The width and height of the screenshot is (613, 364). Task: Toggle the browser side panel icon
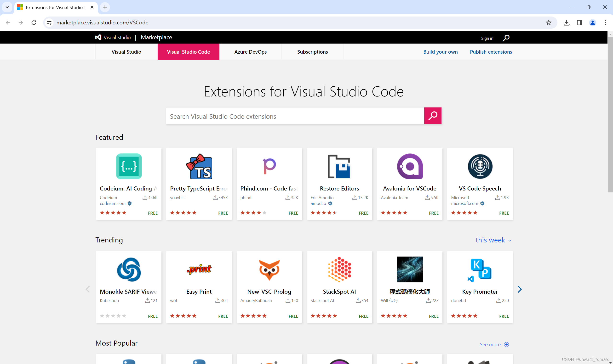[579, 22]
